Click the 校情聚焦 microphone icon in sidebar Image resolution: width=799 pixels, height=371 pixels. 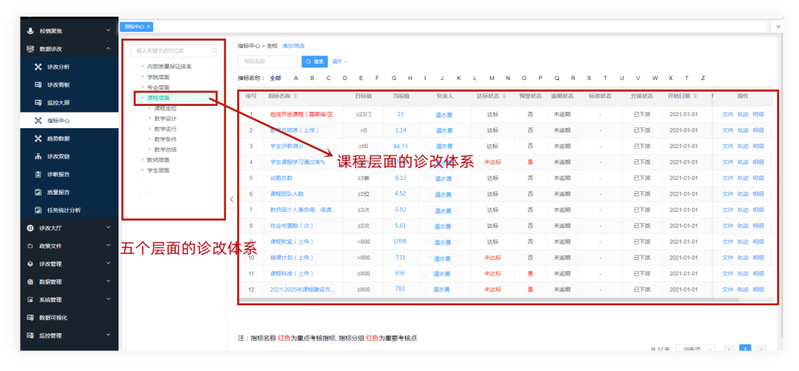pos(30,31)
